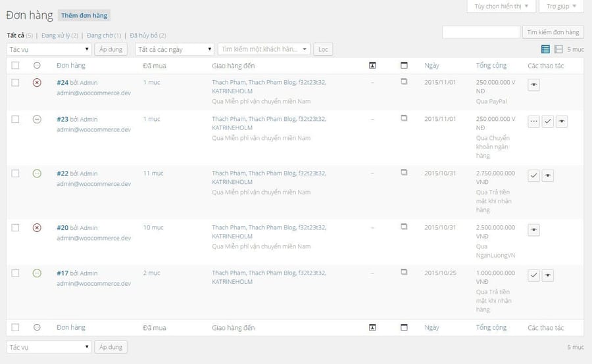Click the cancelled status icon for order #20

pos(37,228)
